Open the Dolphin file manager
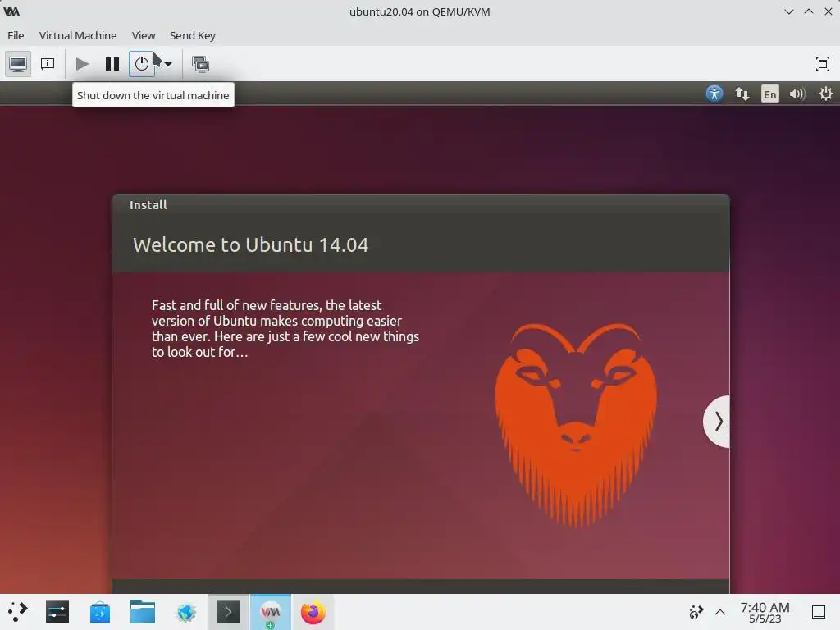This screenshot has width=840, height=630. pyautogui.click(x=143, y=612)
